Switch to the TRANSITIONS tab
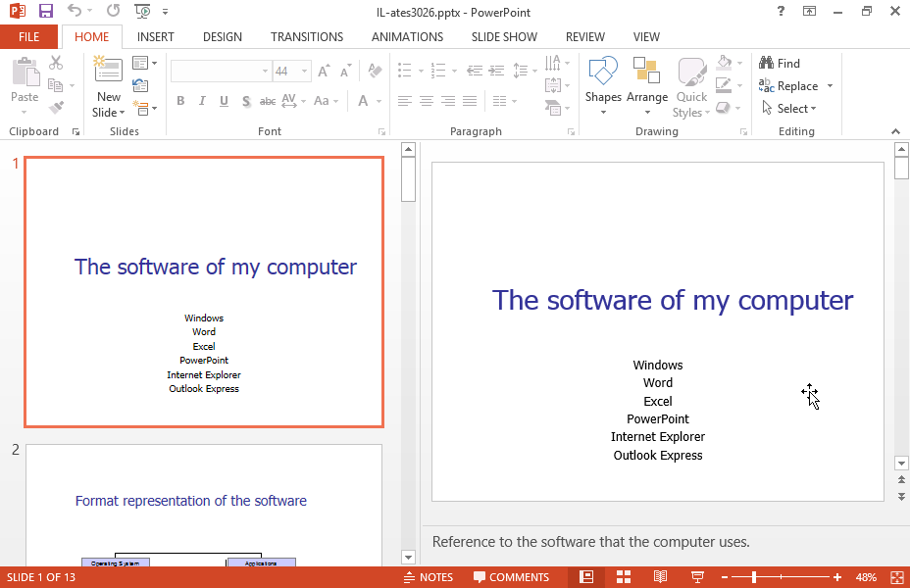 click(307, 36)
